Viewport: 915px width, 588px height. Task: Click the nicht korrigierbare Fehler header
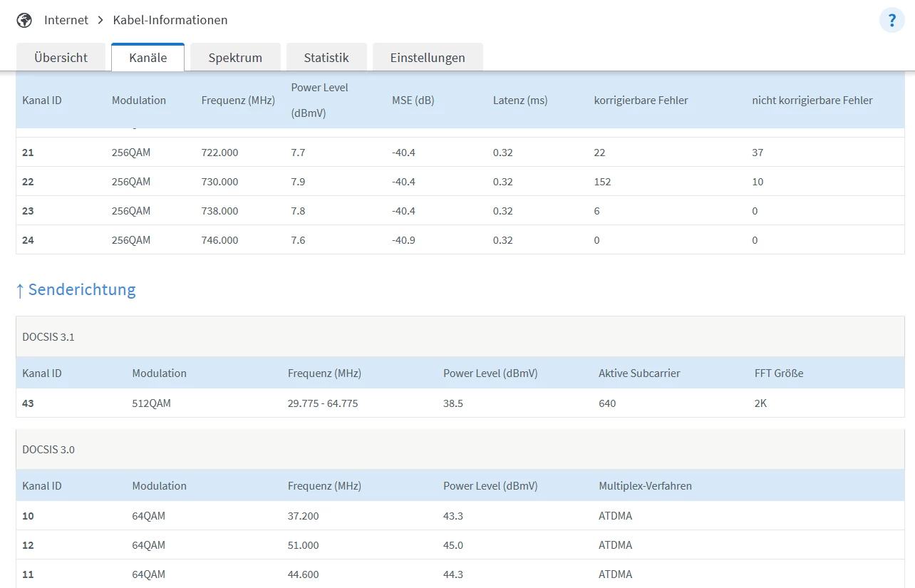812,100
